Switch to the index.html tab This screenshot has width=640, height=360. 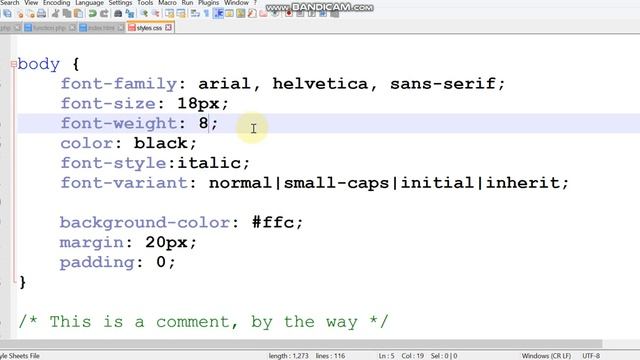(x=101, y=28)
